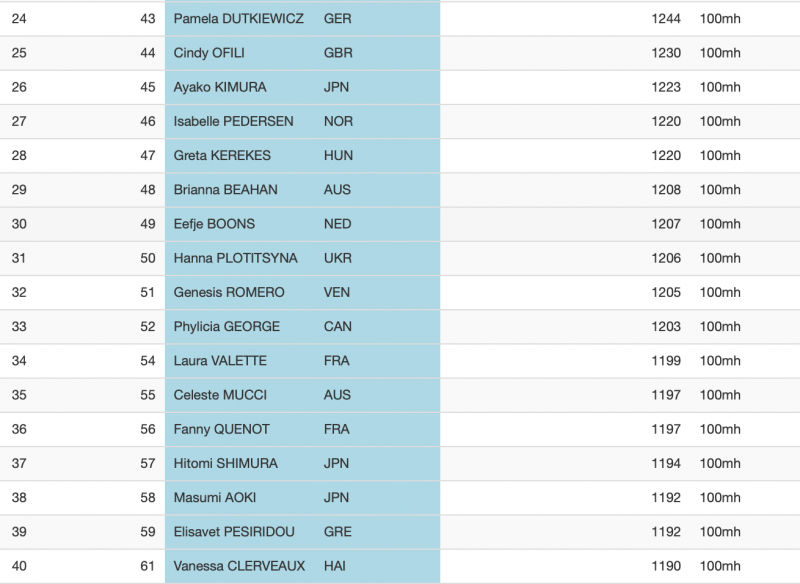The height and width of the screenshot is (584, 800).
Task: Click Hitomi SHIMURA athlete name
Action: click(226, 463)
